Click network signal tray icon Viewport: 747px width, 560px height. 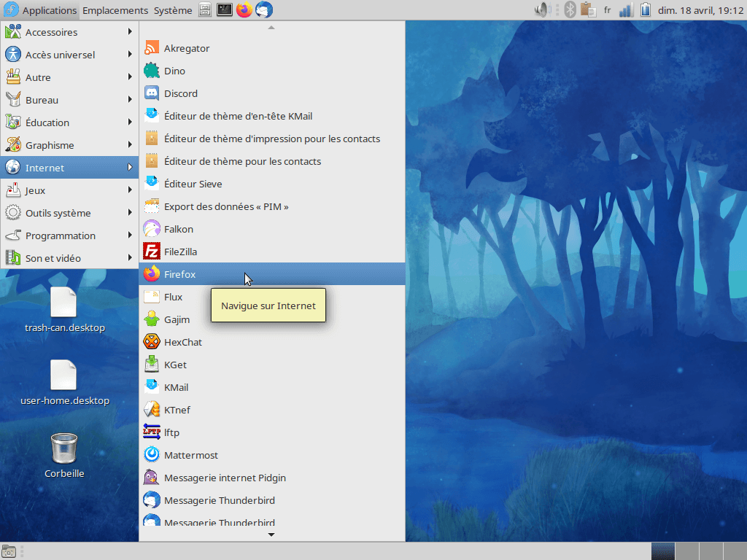(x=626, y=10)
